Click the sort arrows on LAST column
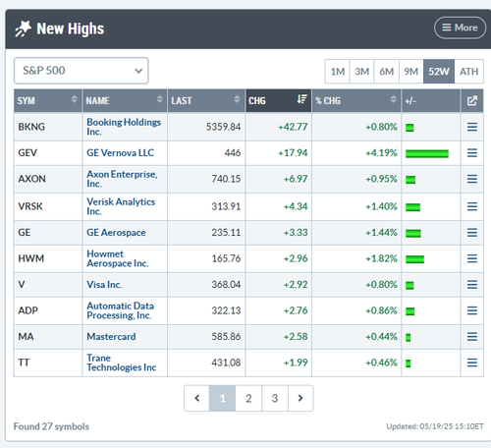 [237, 99]
